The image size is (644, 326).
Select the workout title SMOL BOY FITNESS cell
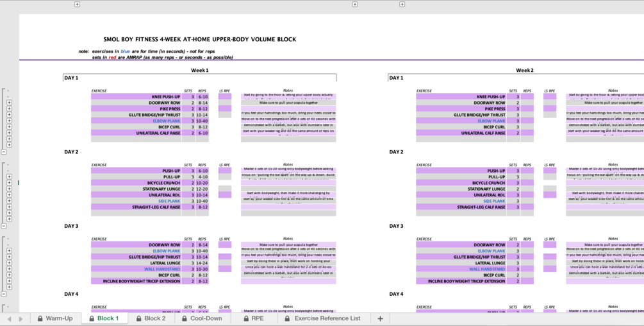pyautogui.click(x=199, y=39)
